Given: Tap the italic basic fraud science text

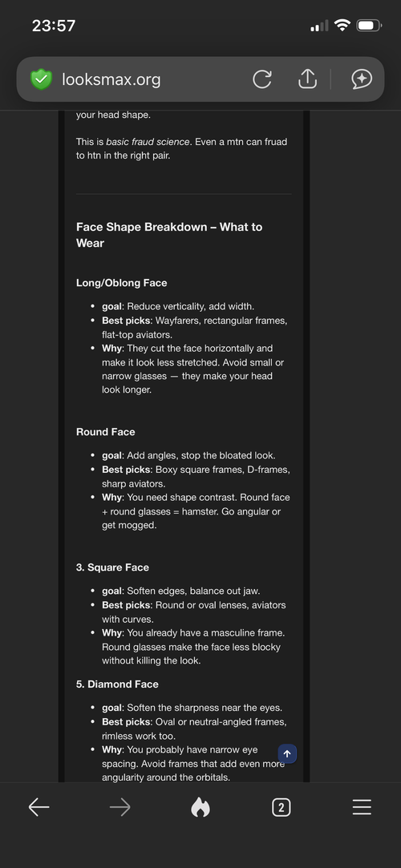Looking at the screenshot, I should point(148,142).
